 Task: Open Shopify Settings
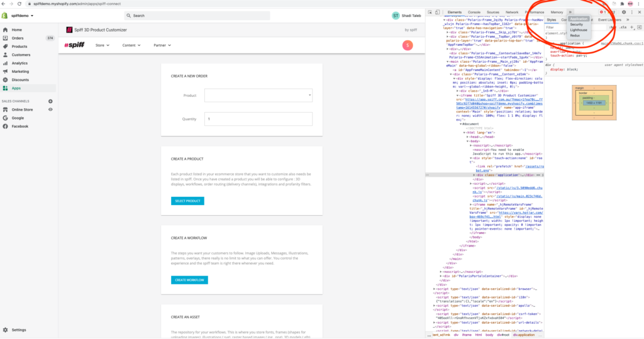click(18, 330)
